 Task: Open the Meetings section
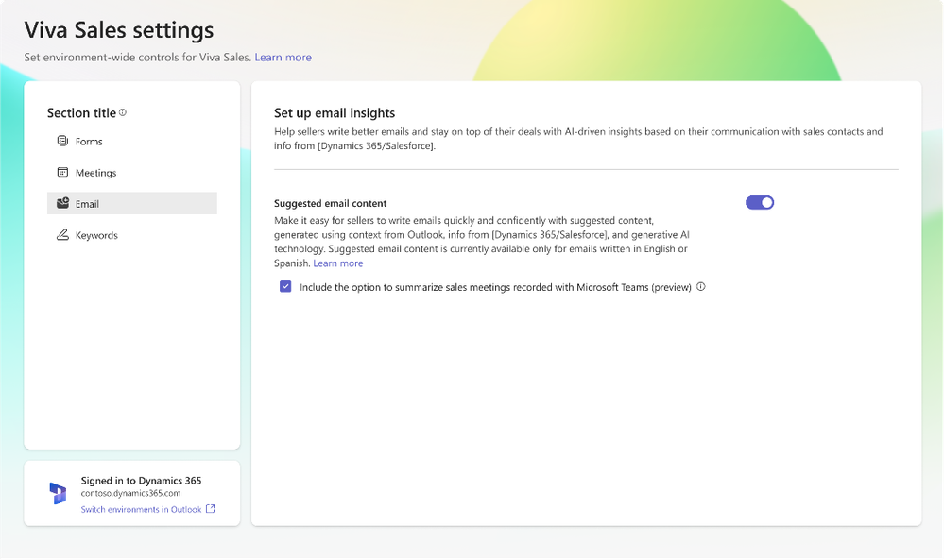tap(132, 173)
